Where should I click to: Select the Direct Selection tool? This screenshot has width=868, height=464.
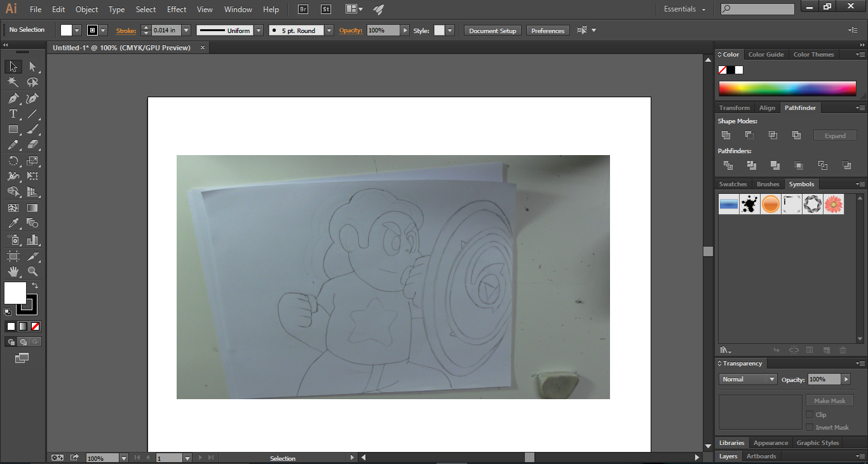[32, 67]
